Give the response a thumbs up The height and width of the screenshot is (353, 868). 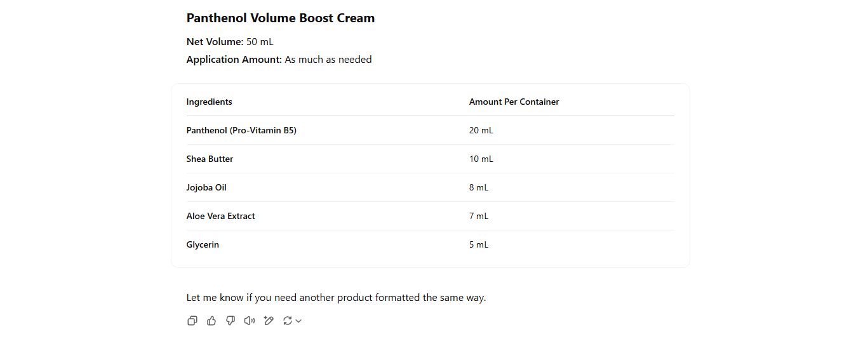tap(211, 321)
